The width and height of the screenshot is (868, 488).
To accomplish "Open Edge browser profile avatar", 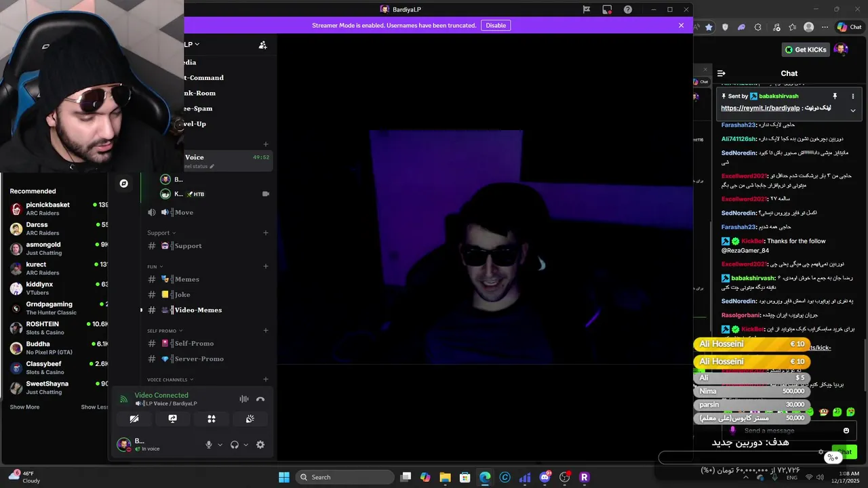I will click(x=808, y=27).
